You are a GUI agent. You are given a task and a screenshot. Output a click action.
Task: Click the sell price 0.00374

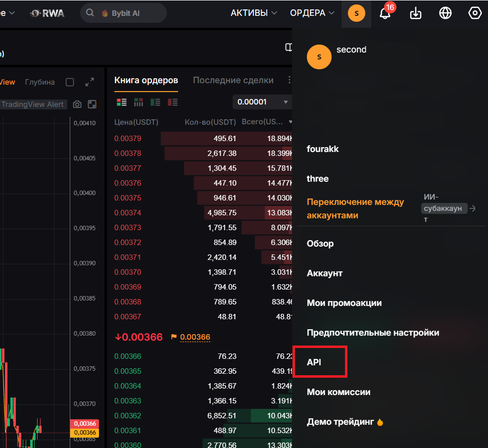coord(128,213)
